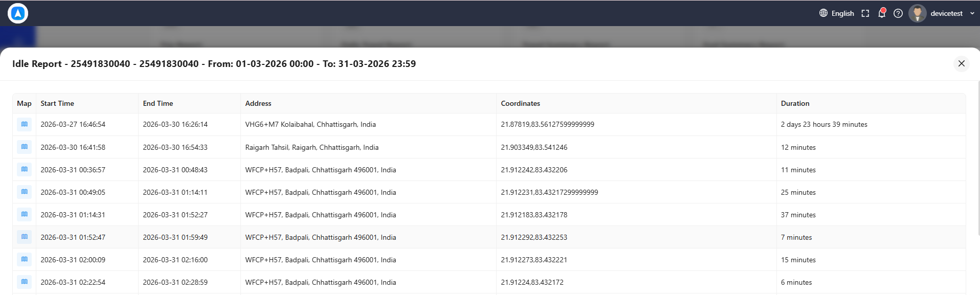Select end time 2026-03-30 16:26:14
The height and width of the screenshot is (295, 980).
coord(175,124)
